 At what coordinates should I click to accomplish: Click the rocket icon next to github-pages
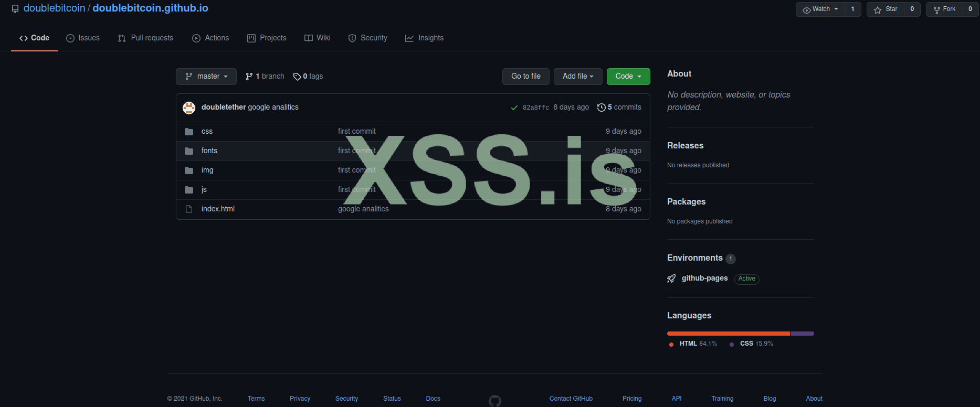[671, 279]
